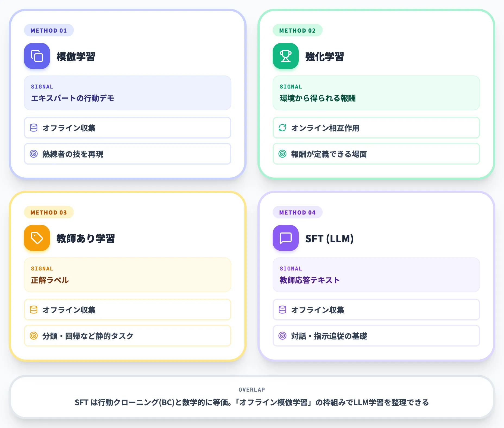Click the 正解ラベル signal text

pyautogui.click(x=50, y=280)
